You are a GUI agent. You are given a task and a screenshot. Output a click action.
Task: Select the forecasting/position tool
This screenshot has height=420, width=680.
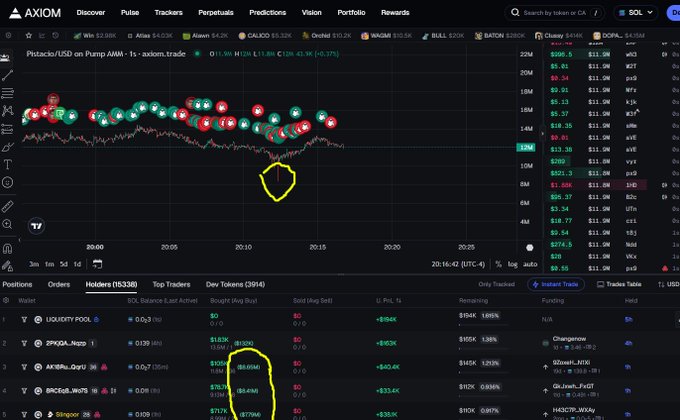coord(7,129)
